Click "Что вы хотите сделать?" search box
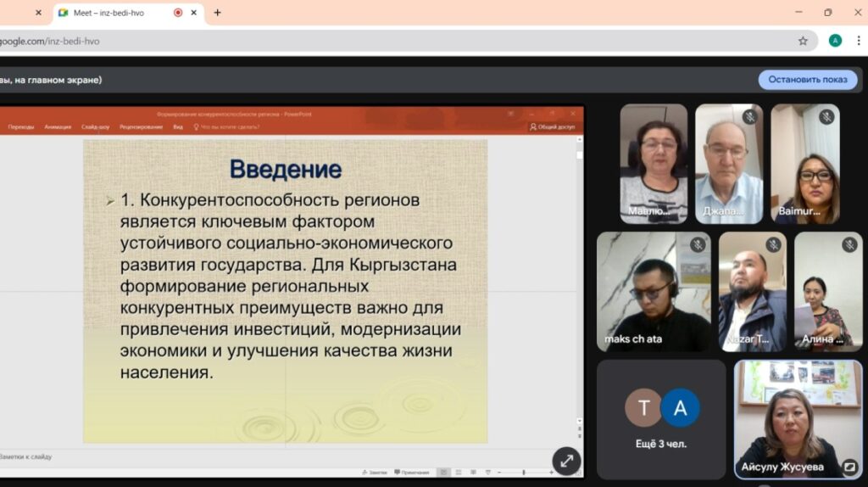The image size is (868, 487). click(229, 127)
